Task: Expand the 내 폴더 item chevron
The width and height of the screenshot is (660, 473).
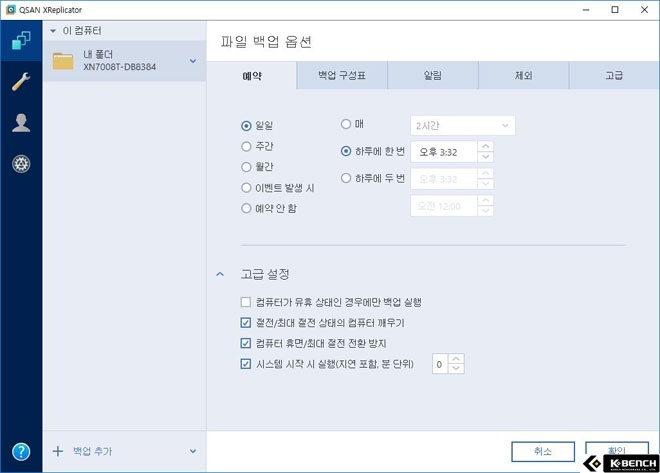Action: coord(193,61)
